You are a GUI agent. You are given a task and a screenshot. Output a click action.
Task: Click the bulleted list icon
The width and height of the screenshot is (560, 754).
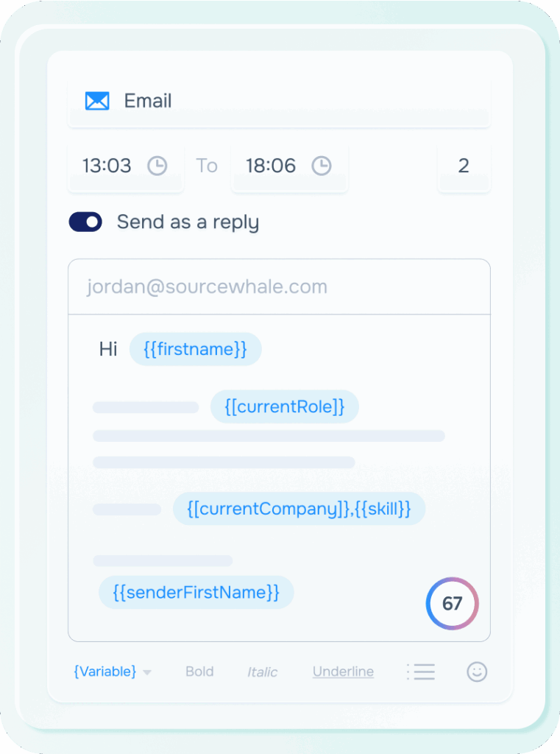point(421,672)
